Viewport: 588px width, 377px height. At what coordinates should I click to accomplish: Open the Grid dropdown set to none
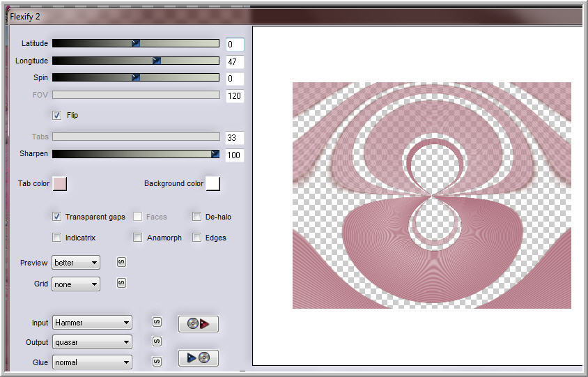click(76, 284)
